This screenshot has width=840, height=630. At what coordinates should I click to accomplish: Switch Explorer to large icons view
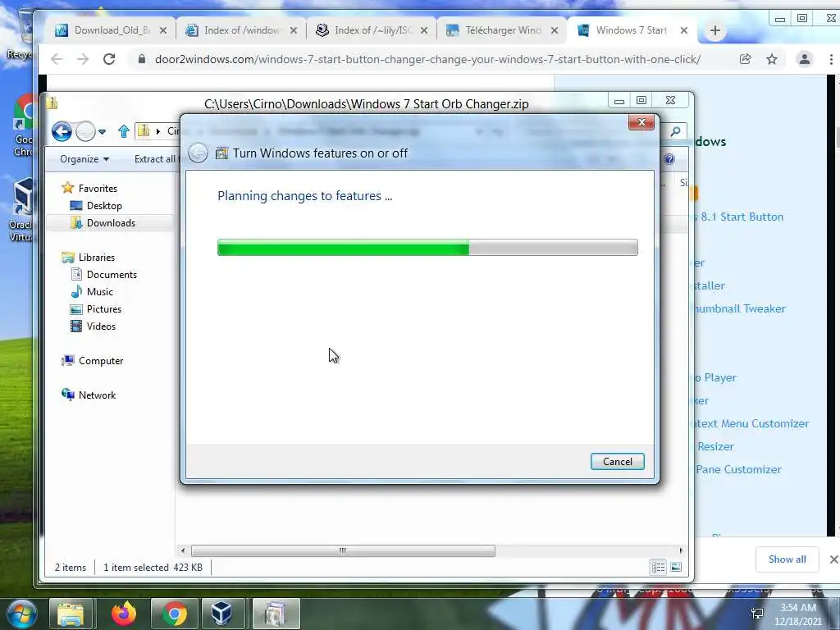pos(676,567)
